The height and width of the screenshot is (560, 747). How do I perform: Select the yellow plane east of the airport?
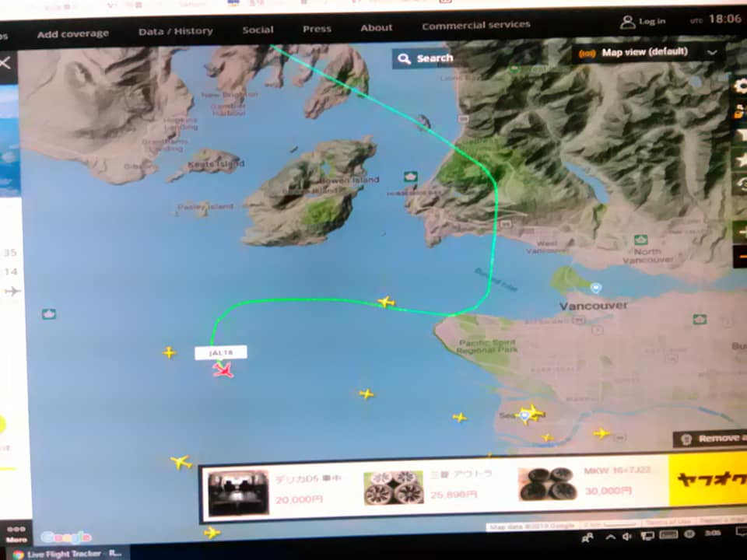(601, 433)
